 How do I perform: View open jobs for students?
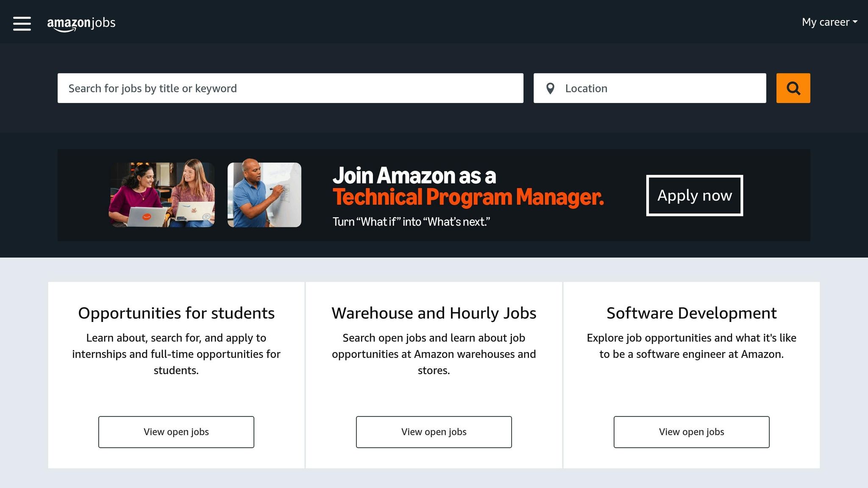[x=176, y=432]
